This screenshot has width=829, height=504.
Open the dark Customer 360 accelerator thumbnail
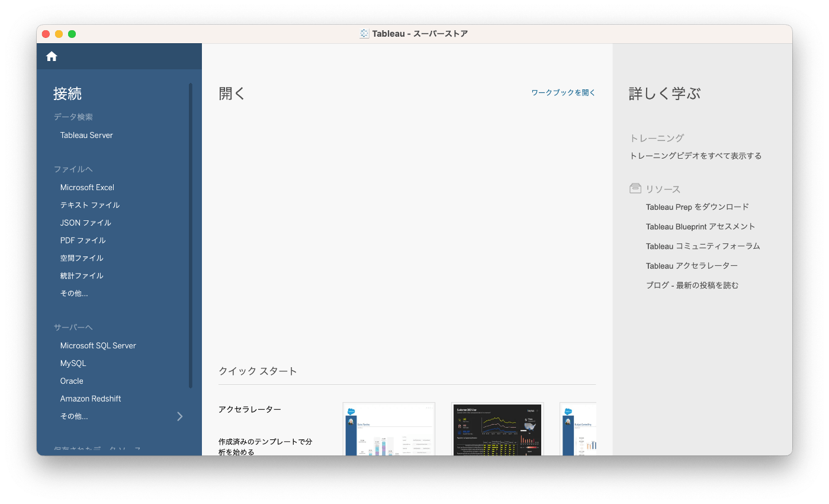coord(497,429)
